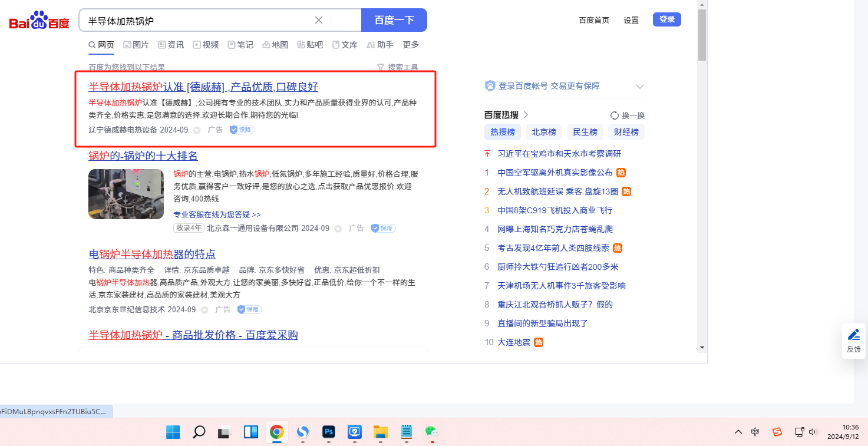
Task: Select the 北京榜 hot list tab
Action: point(544,132)
